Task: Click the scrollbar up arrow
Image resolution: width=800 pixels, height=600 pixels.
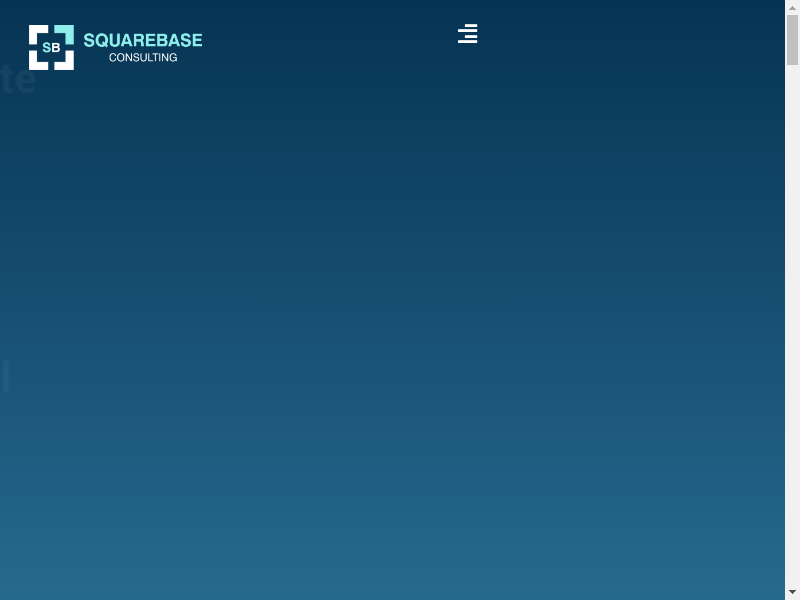Action: 792,8
